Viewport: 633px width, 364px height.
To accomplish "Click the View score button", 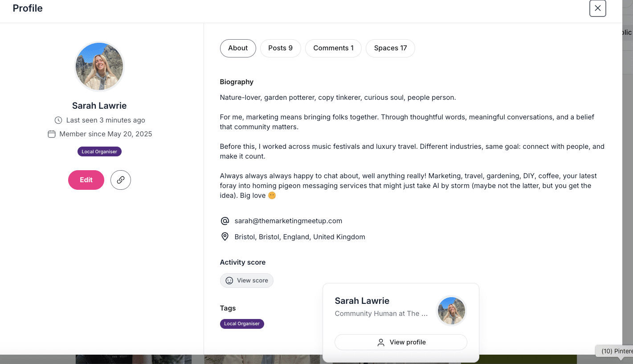I will click(x=247, y=281).
